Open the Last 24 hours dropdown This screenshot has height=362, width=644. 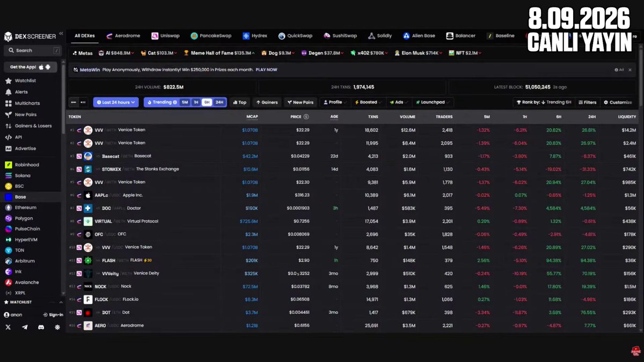(x=116, y=102)
